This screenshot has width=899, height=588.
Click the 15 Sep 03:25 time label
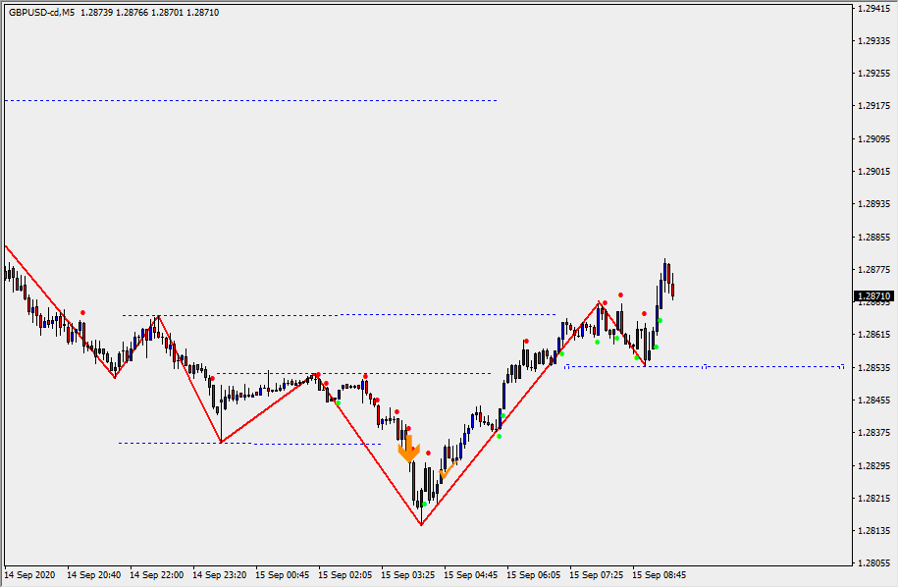pyautogui.click(x=407, y=574)
